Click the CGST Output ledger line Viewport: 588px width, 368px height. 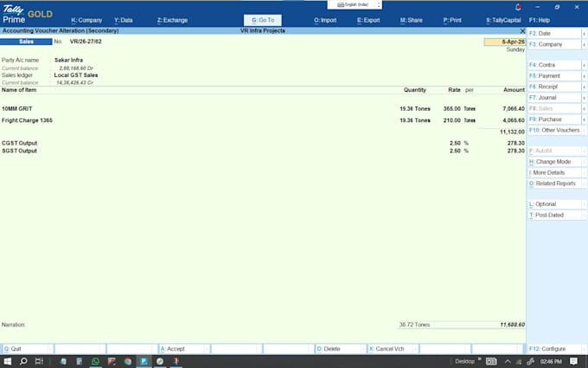tap(19, 143)
